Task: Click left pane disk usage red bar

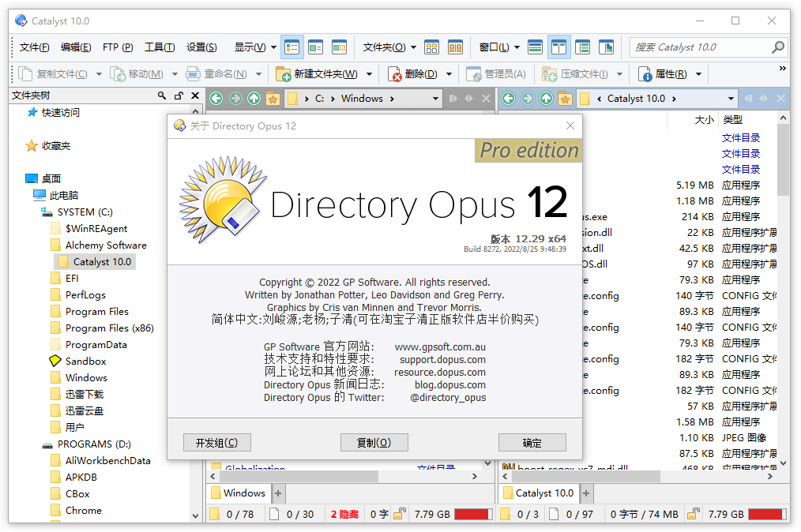Action: click(472, 514)
